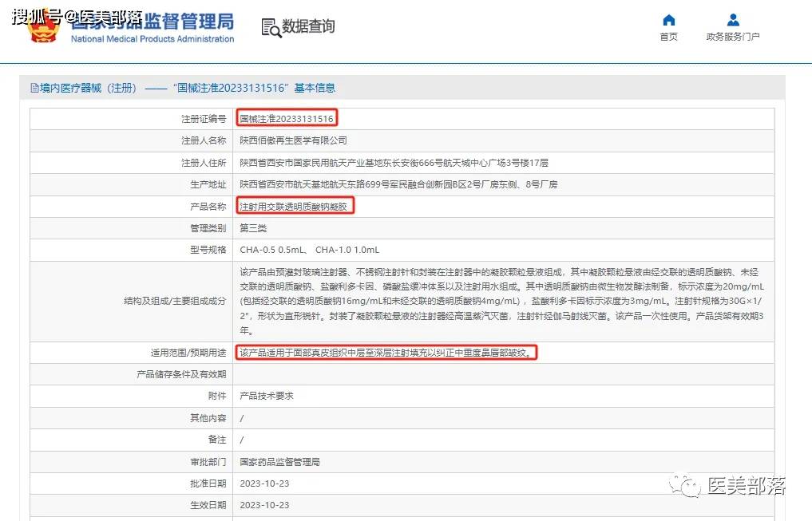The width and height of the screenshot is (812, 521).
Task: Click the 备注 row label
Action: coord(217,440)
